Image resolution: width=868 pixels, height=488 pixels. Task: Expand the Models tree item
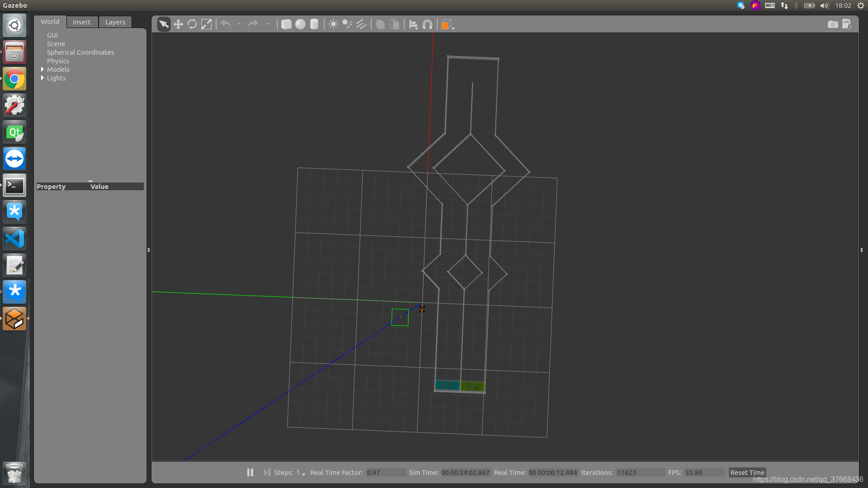click(x=42, y=70)
